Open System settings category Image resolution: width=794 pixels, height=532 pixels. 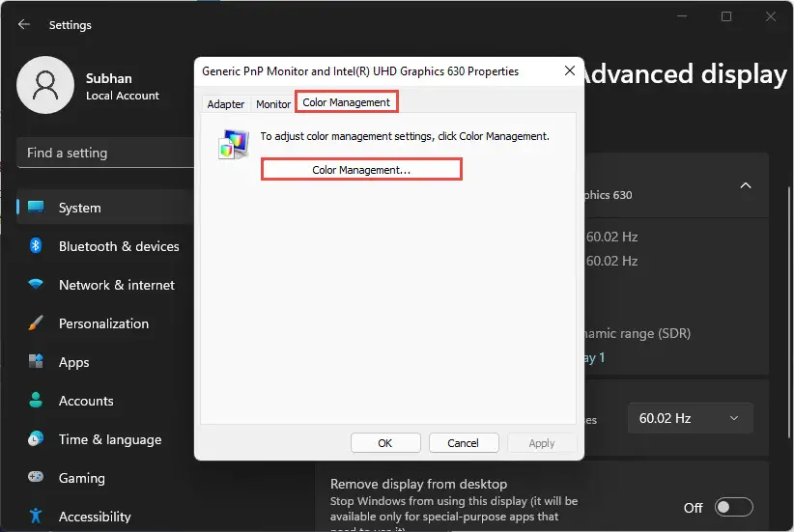click(x=105, y=208)
